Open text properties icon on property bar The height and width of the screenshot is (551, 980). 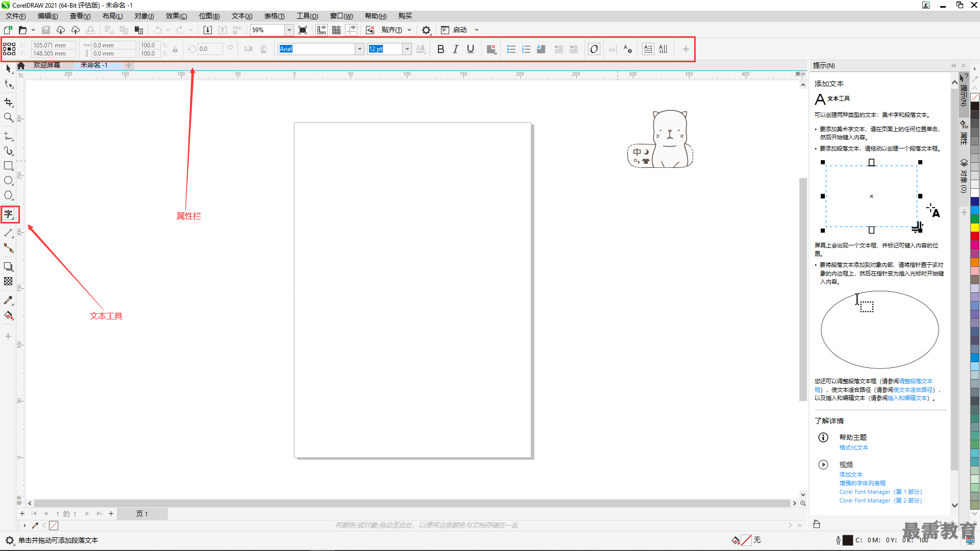coord(627,49)
